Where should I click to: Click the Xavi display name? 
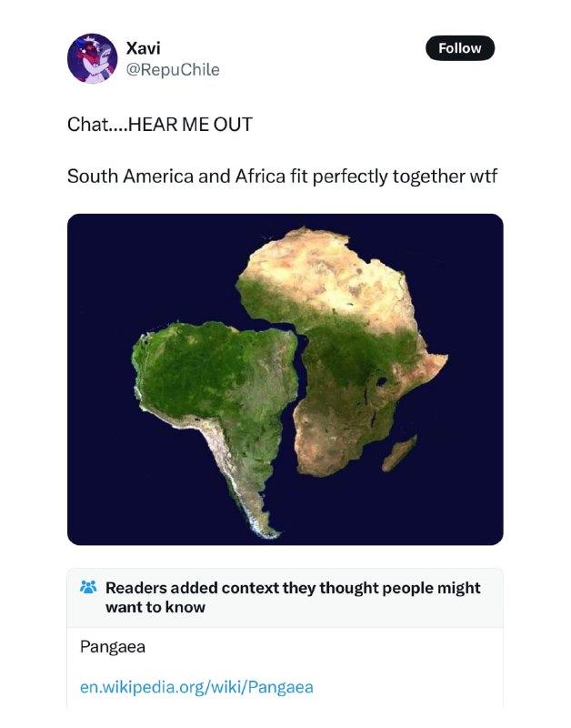(x=143, y=48)
